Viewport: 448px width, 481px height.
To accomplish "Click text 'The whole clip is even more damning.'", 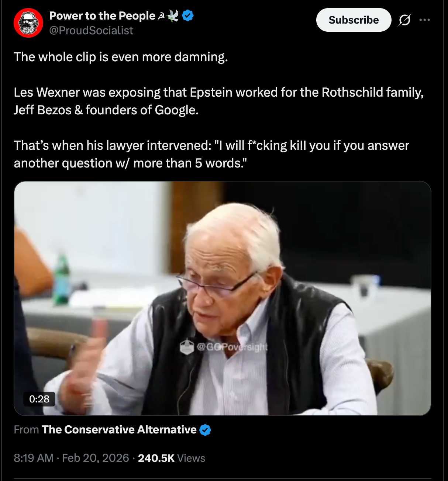I will (121, 57).
